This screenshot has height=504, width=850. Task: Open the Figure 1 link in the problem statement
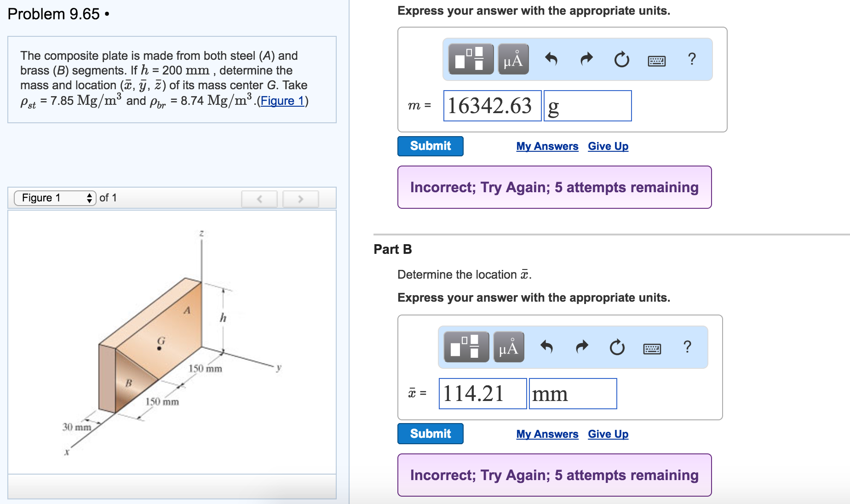tap(282, 101)
